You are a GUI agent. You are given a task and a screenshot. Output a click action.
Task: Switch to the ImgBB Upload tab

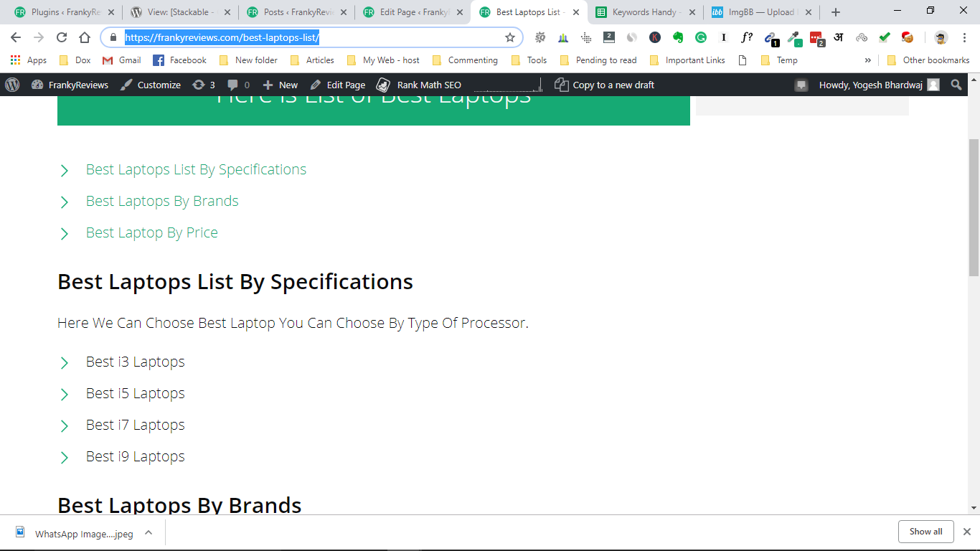pyautogui.click(x=761, y=12)
